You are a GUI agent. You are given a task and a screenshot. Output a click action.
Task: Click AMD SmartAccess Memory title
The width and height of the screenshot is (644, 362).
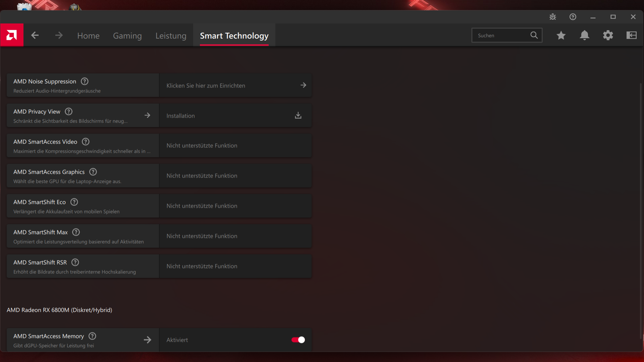(x=49, y=336)
